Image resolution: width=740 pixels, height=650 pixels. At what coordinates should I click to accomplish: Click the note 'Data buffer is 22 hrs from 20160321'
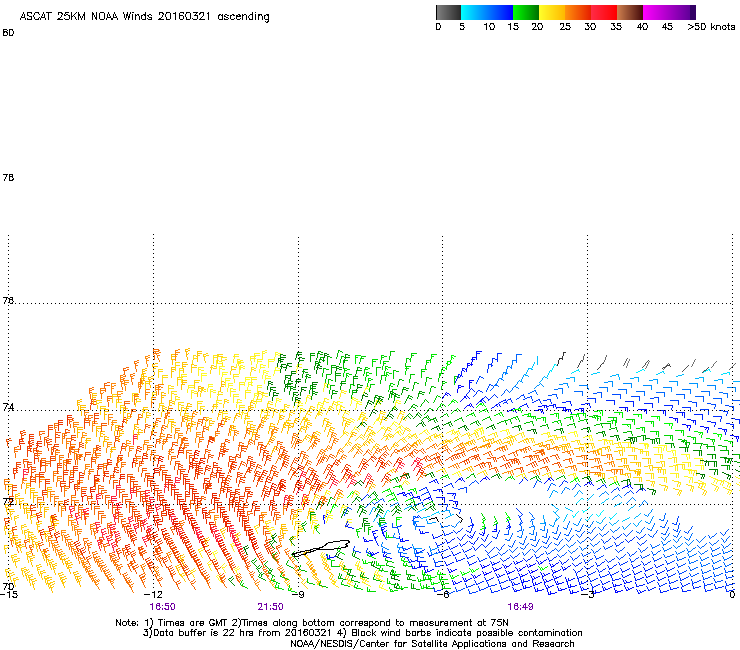242,633
